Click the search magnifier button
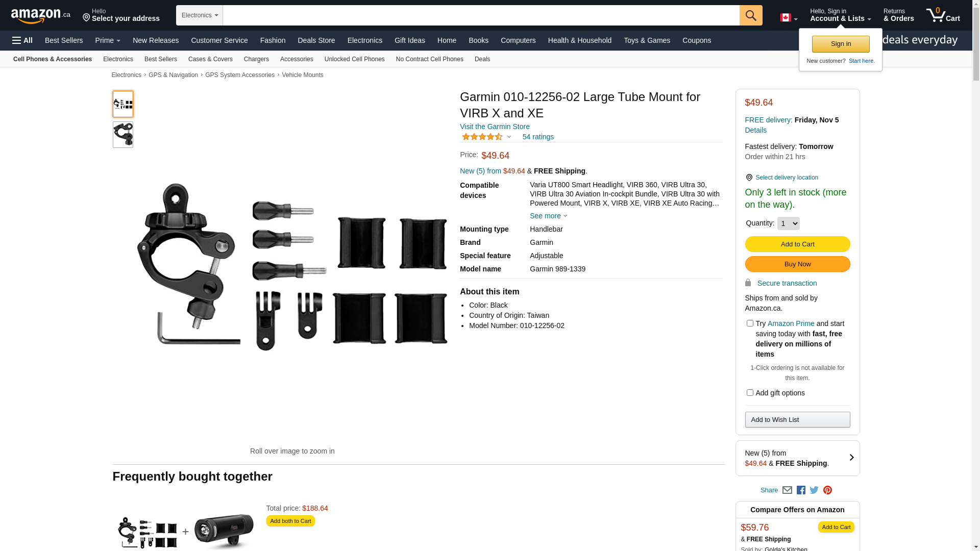Image resolution: width=980 pixels, height=551 pixels. 751,15
